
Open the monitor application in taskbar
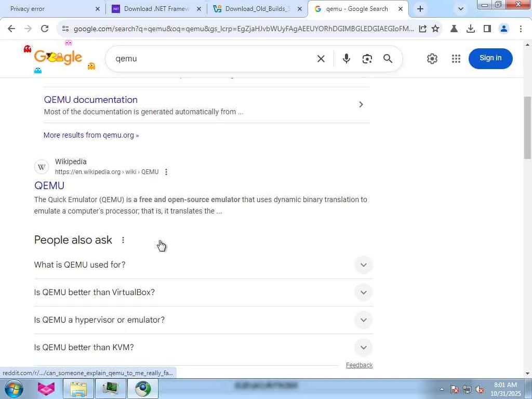point(110,389)
